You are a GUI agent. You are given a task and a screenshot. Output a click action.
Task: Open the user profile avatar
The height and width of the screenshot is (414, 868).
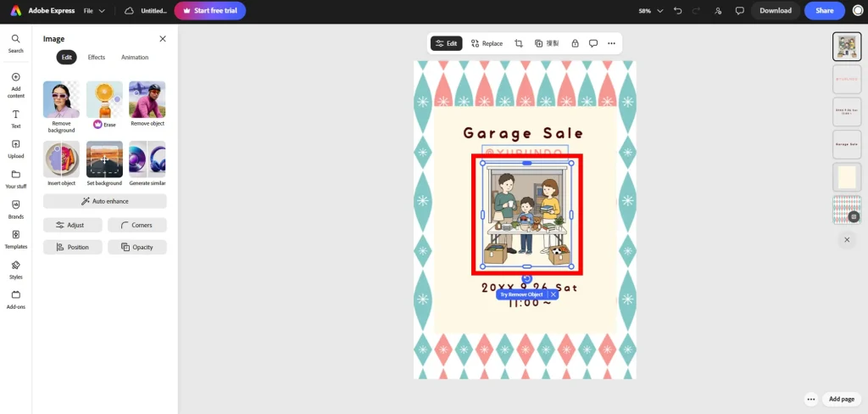pyautogui.click(x=858, y=10)
